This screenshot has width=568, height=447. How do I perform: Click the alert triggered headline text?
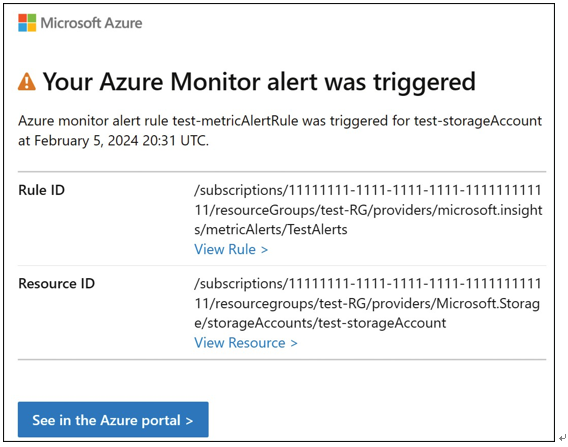(259, 82)
